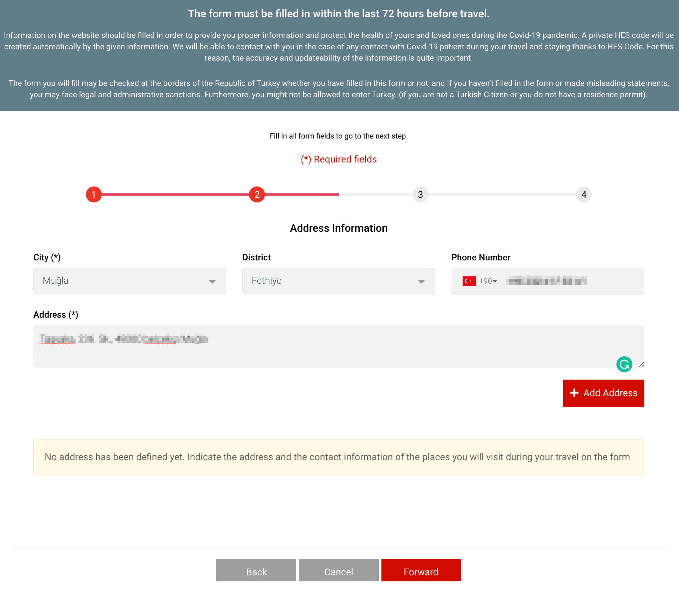The image size is (679, 616).
Task: Click step 3 circle in progress indicator
Action: click(x=420, y=194)
